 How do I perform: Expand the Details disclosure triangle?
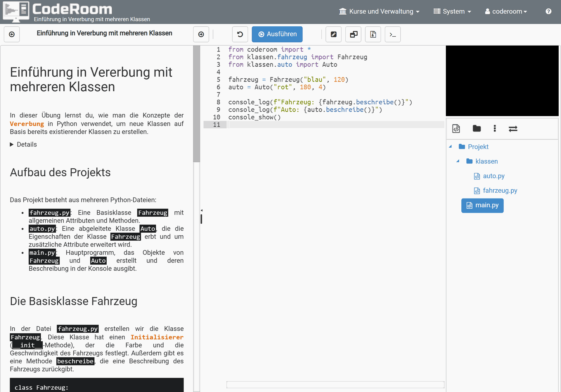(x=12, y=144)
